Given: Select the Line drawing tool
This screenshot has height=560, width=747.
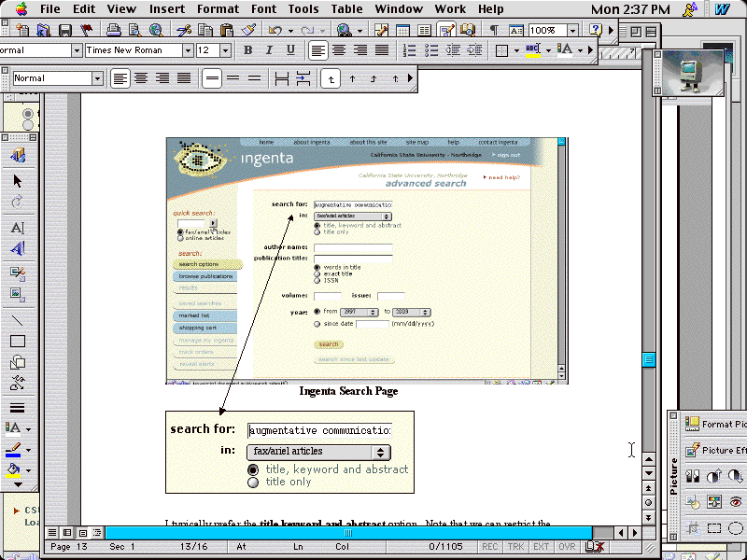Looking at the screenshot, I should (x=18, y=320).
